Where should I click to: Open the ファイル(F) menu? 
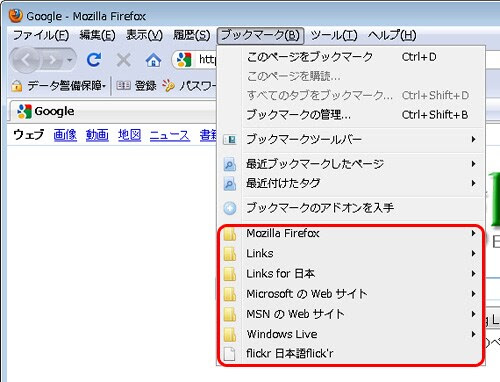(x=41, y=35)
